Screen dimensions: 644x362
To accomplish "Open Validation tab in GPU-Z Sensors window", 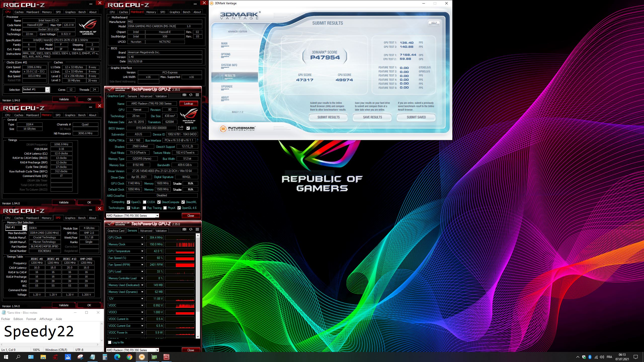I will (161, 231).
